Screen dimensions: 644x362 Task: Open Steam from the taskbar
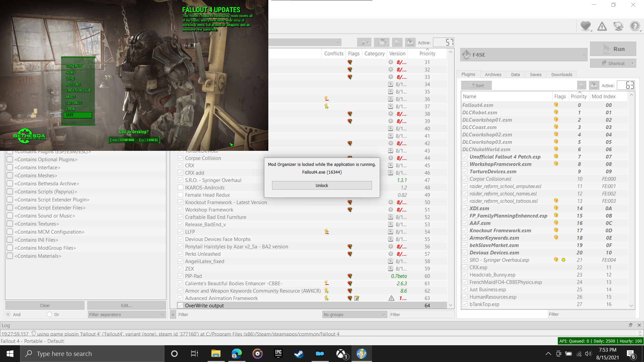click(299, 354)
